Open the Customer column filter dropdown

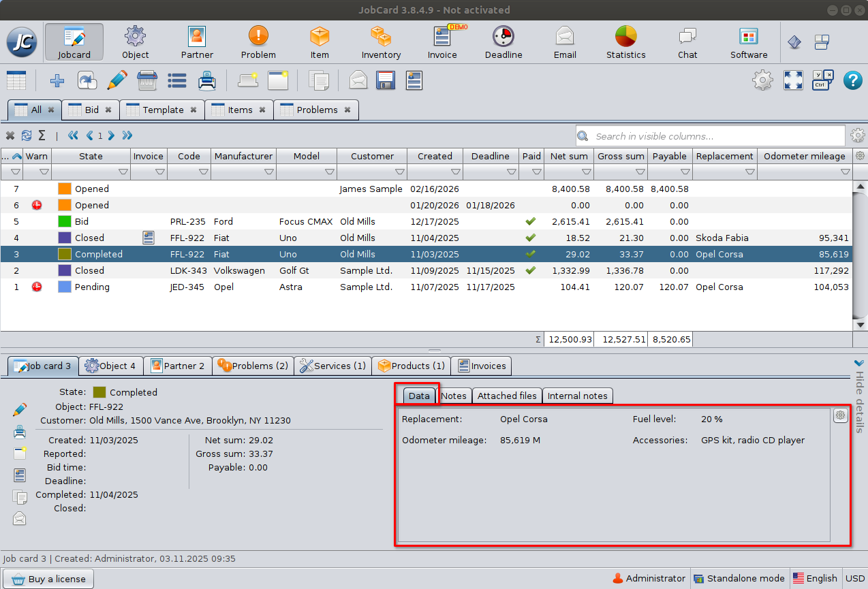400,172
